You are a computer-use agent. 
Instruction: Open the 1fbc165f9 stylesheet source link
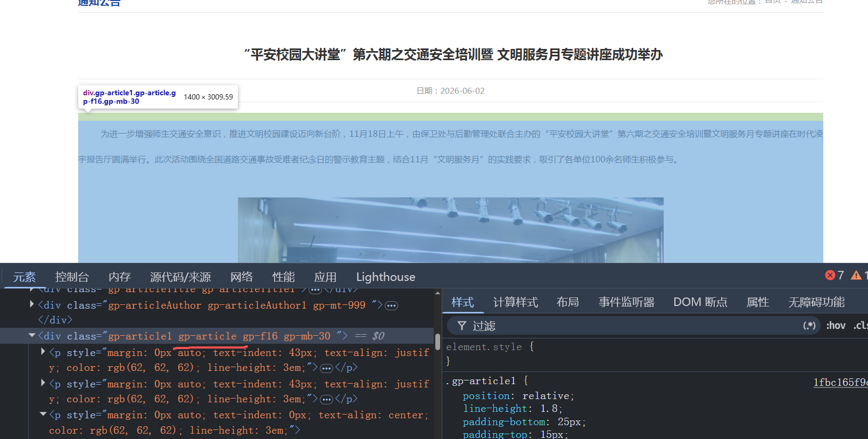[x=840, y=382]
